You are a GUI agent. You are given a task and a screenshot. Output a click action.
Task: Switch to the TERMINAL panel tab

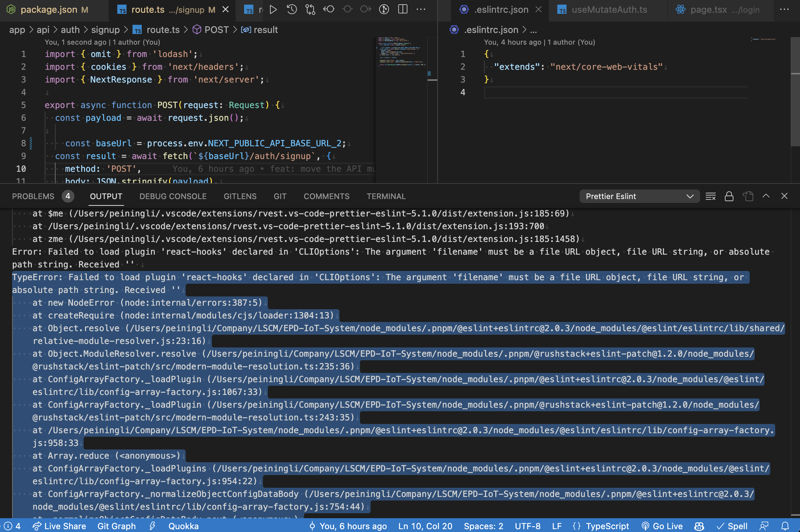[x=386, y=196]
